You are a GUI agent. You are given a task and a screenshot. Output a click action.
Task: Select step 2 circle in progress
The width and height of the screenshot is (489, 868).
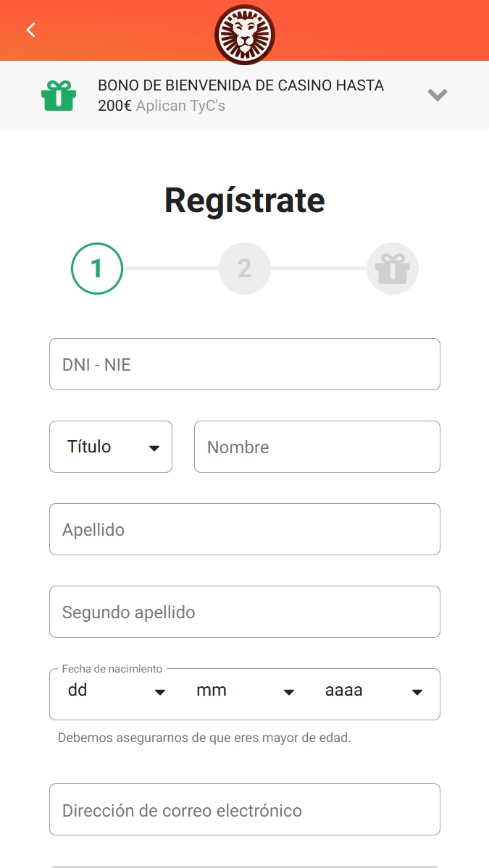pyautogui.click(x=245, y=269)
